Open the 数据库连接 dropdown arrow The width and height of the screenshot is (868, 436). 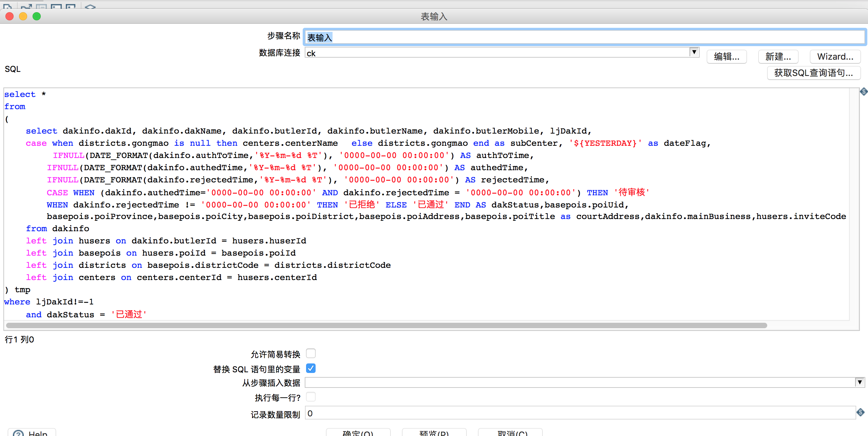[694, 52]
